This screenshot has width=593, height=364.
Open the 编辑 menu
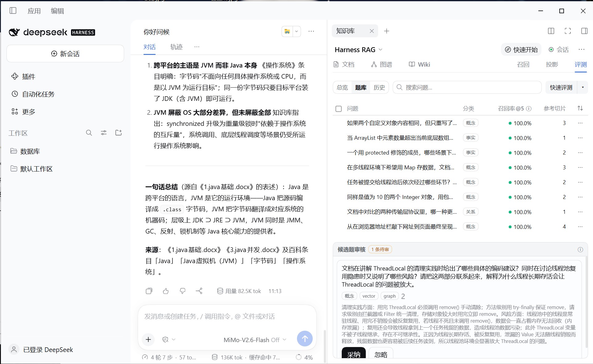click(57, 11)
